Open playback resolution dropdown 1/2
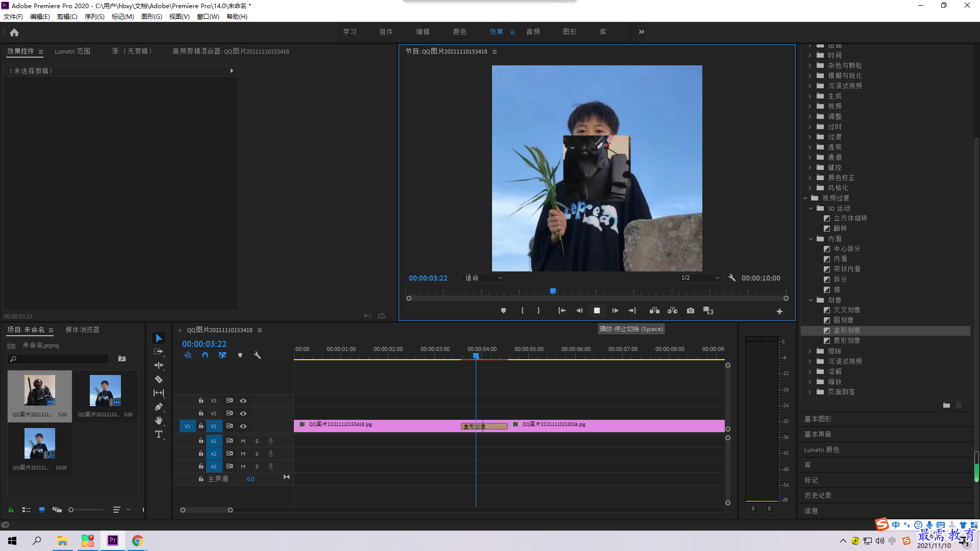The width and height of the screenshot is (980, 551). [700, 278]
